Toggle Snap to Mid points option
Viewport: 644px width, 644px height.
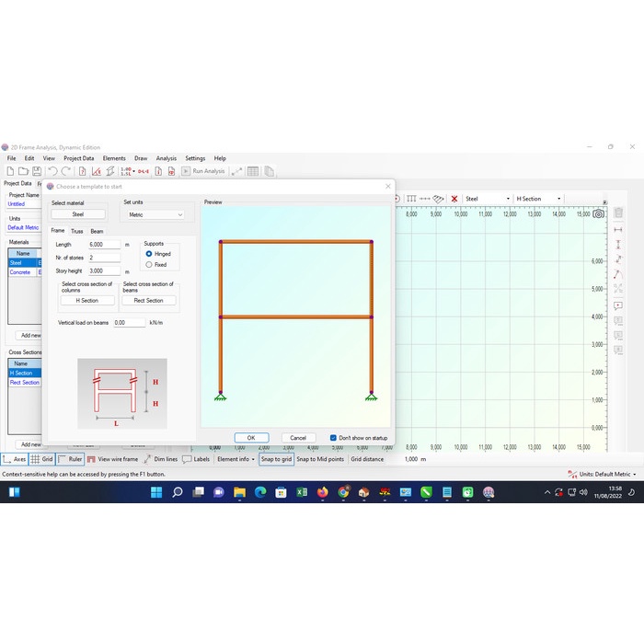[320, 459]
